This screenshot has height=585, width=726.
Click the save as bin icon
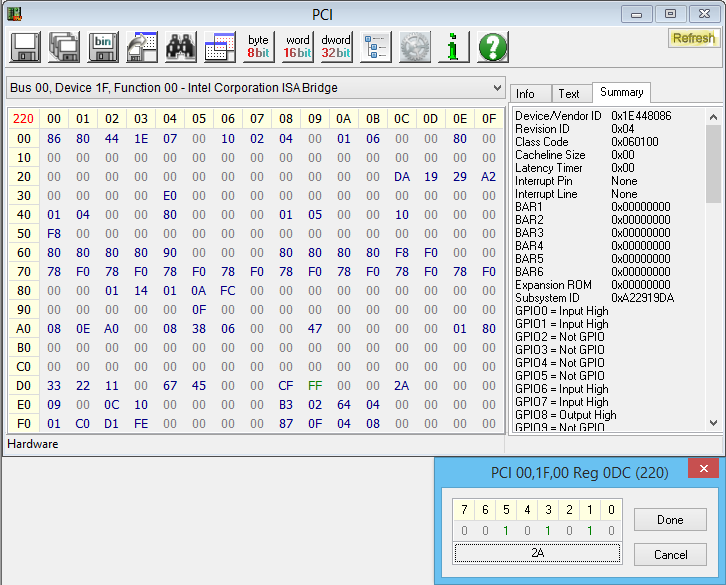103,47
